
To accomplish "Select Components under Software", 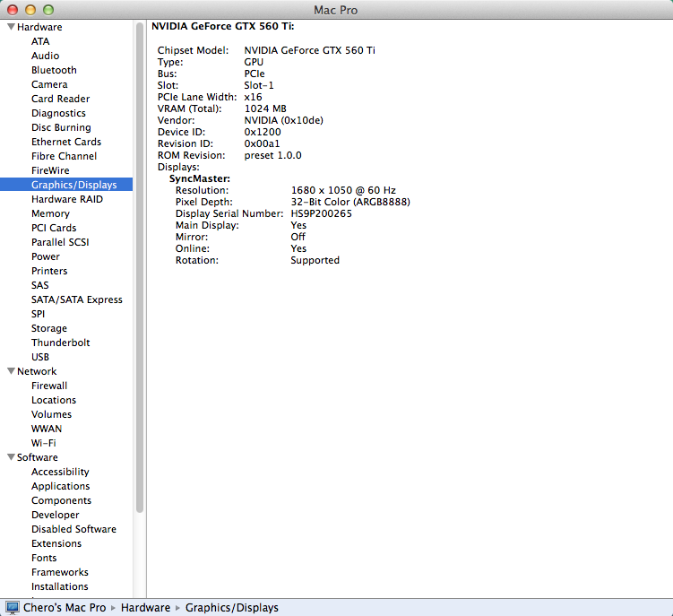I will click(61, 500).
